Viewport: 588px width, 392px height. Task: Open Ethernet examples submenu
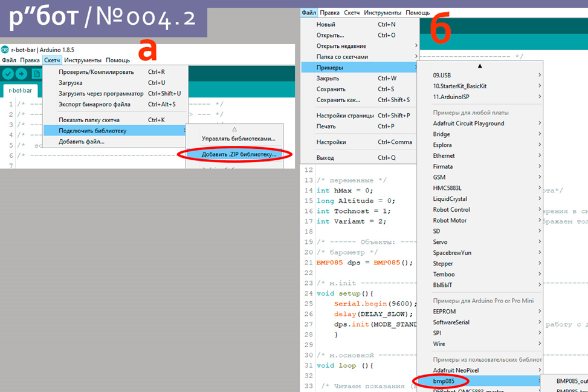[480, 155]
